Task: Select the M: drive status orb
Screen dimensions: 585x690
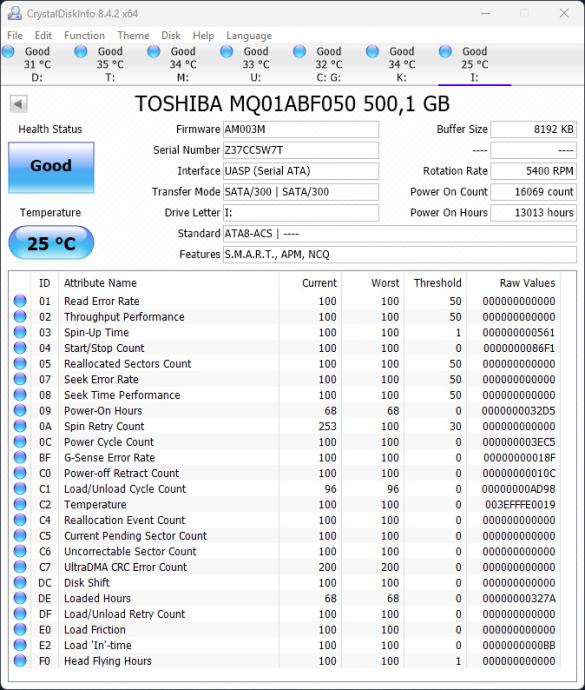Action: coord(154,51)
